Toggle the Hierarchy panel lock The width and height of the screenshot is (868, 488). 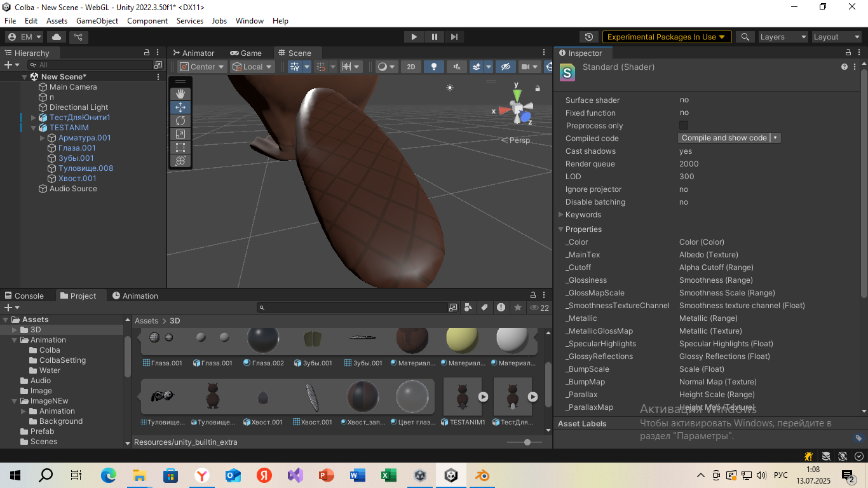[147, 53]
